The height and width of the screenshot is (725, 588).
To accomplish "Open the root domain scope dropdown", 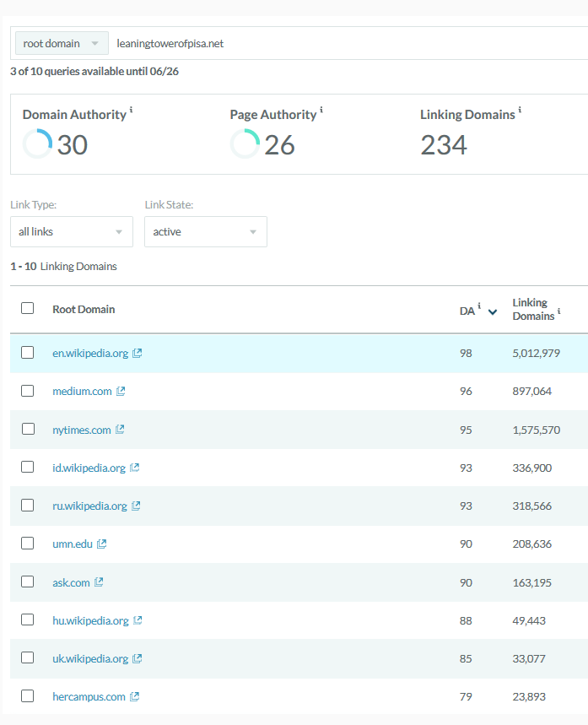I will [x=62, y=43].
